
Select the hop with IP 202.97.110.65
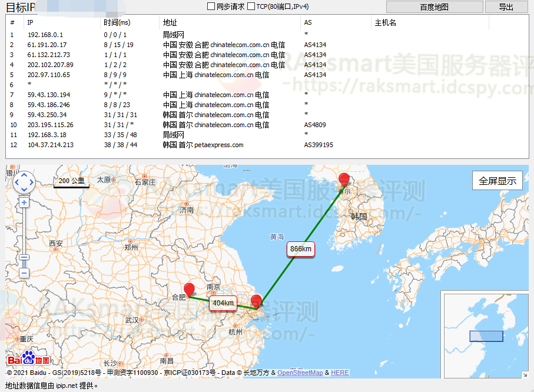[x=267, y=75]
